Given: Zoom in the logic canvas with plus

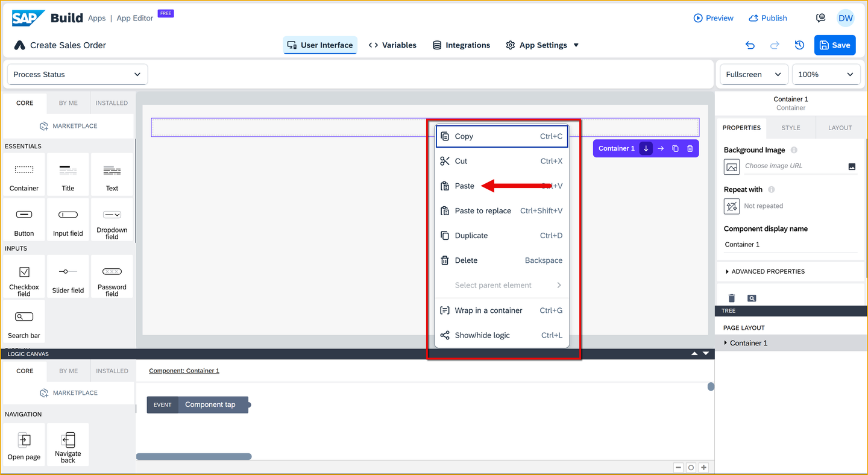Looking at the screenshot, I should click(x=703, y=468).
